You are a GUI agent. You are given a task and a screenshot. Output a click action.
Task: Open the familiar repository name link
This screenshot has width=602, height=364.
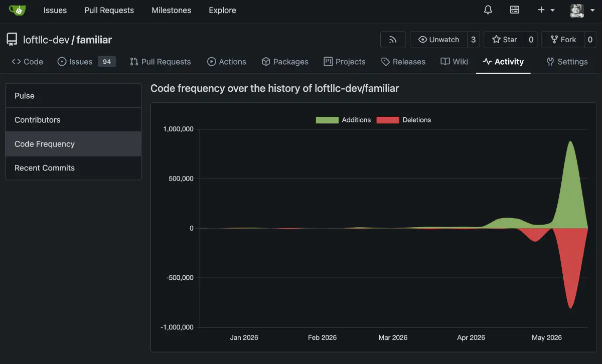[x=94, y=40]
